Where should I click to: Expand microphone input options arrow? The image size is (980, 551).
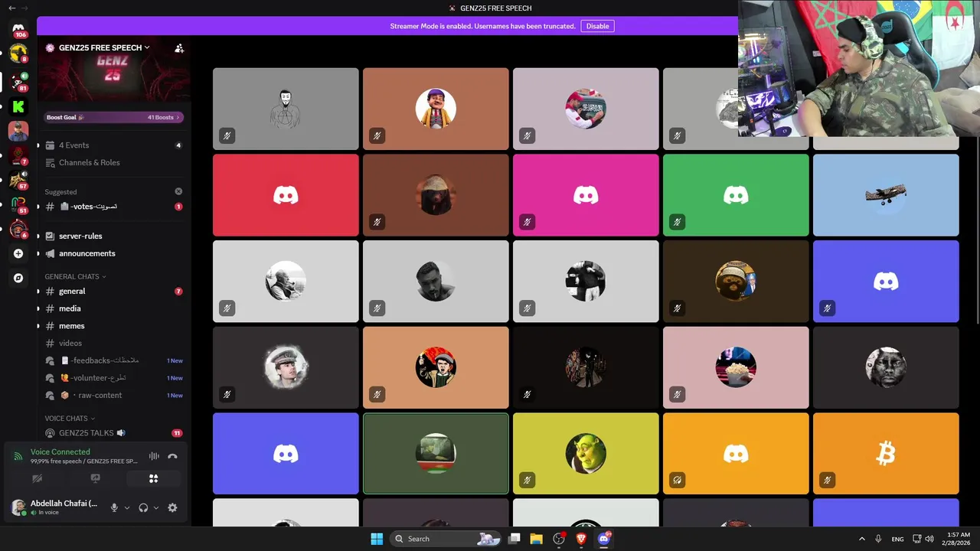pyautogui.click(x=127, y=507)
